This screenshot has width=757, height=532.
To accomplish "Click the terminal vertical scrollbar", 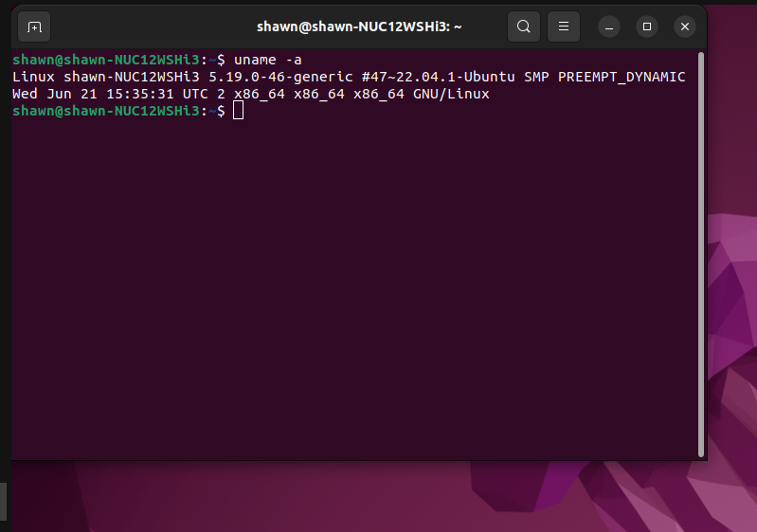I will tap(701, 255).
